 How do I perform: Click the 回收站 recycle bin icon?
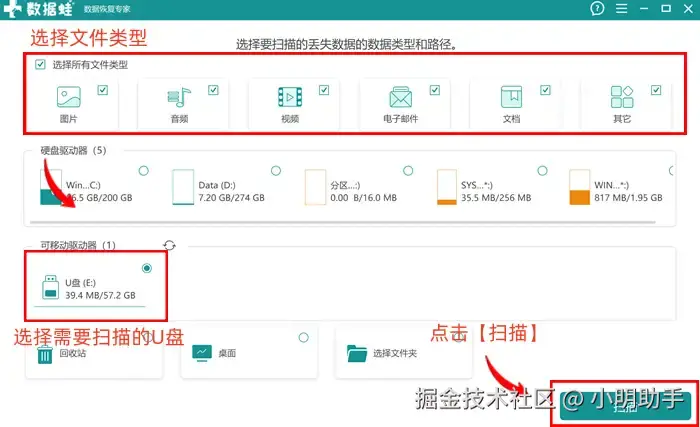(45, 355)
